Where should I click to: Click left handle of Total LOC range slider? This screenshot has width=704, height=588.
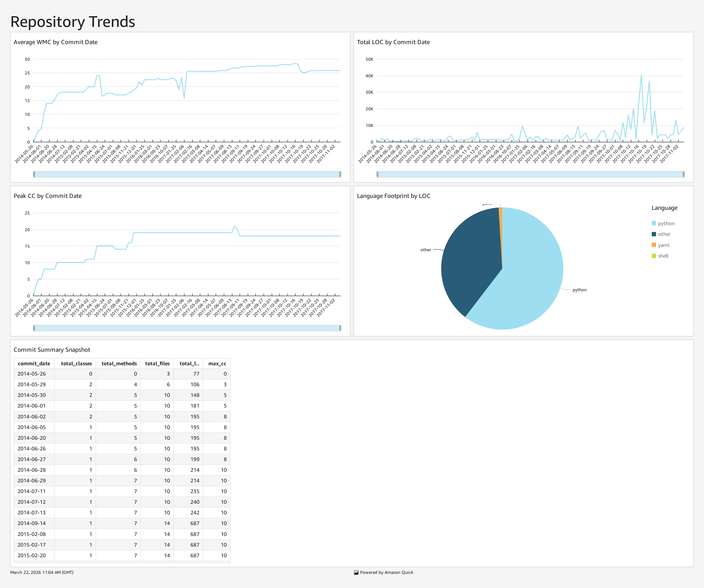click(x=377, y=174)
